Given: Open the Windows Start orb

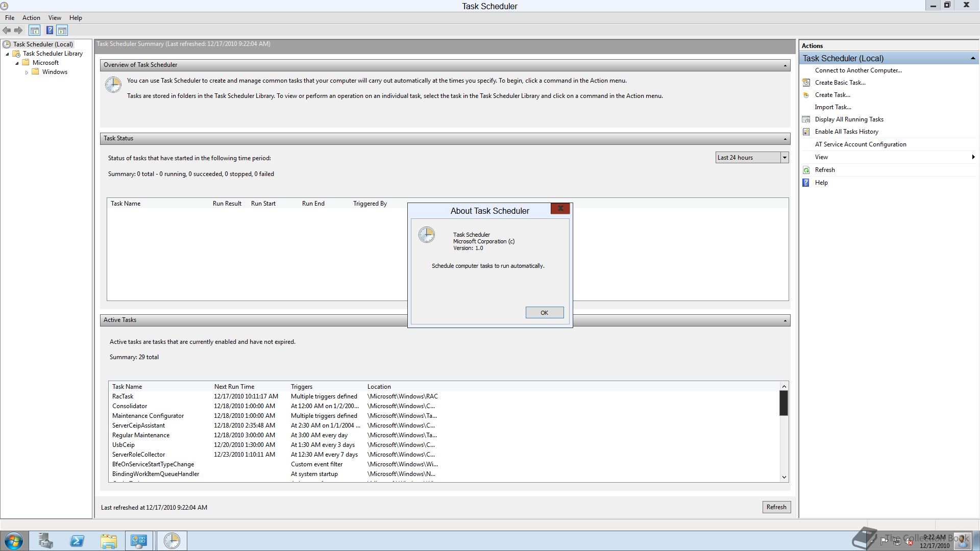Looking at the screenshot, I should tap(14, 541).
